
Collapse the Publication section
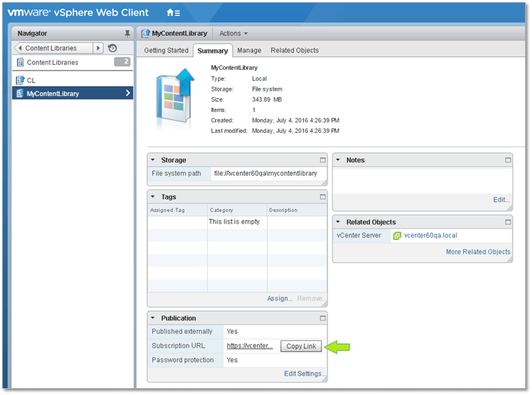click(x=153, y=318)
